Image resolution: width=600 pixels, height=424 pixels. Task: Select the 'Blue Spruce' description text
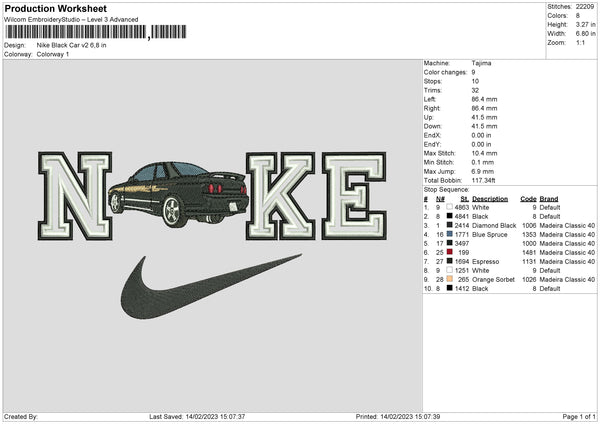pos(490,235)
